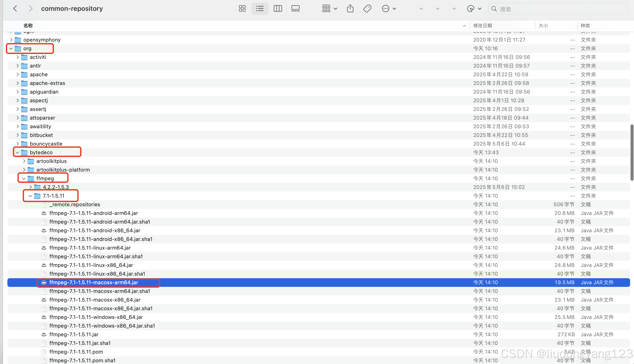This screenshot has height=364, width=634.
Task: Switch to column view
Action: [278, 9]
